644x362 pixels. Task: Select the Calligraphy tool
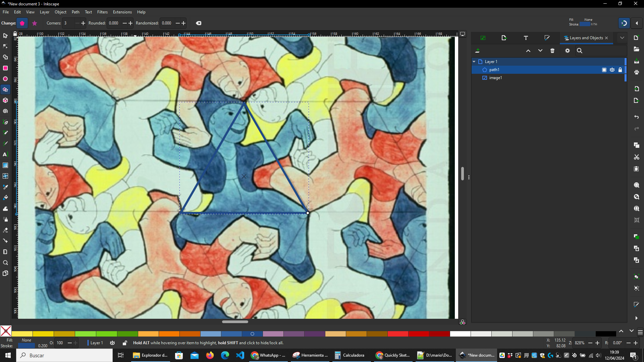click(5, 143)
